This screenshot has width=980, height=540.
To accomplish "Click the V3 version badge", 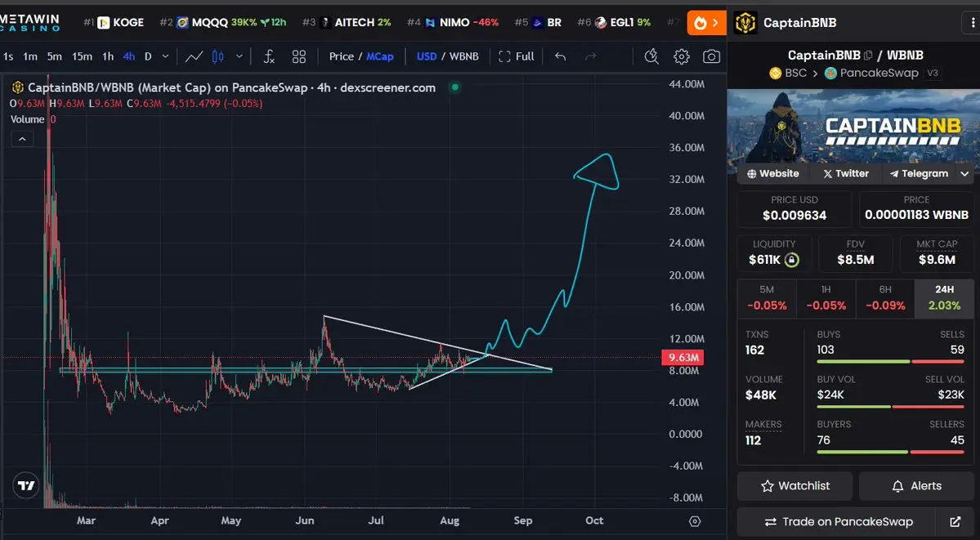I will [933, 74].
